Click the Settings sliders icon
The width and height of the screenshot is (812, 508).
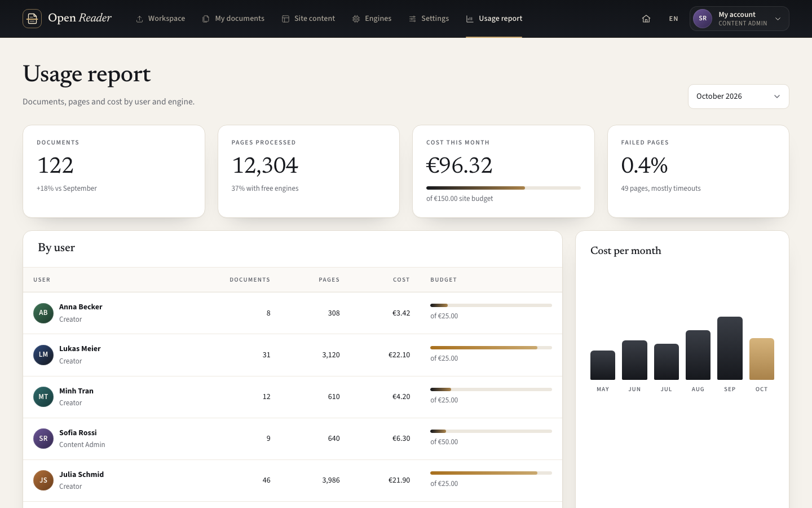click(x=412, y=19)
